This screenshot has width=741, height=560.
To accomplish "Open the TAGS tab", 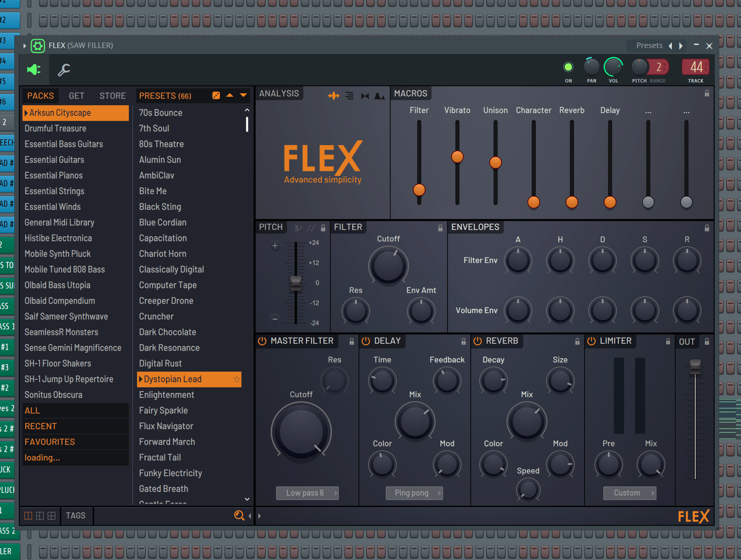I will pyautogui.click(x=76, y=516).
